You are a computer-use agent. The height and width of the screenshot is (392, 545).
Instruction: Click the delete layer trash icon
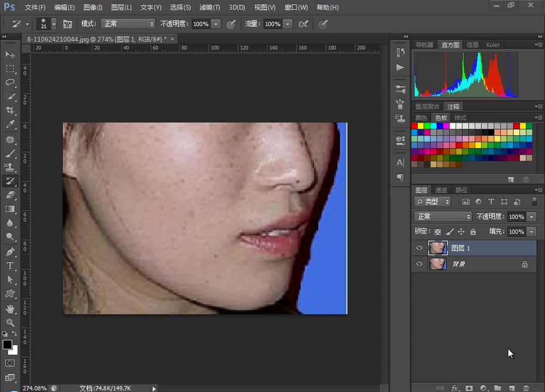(x=526, y=388)
